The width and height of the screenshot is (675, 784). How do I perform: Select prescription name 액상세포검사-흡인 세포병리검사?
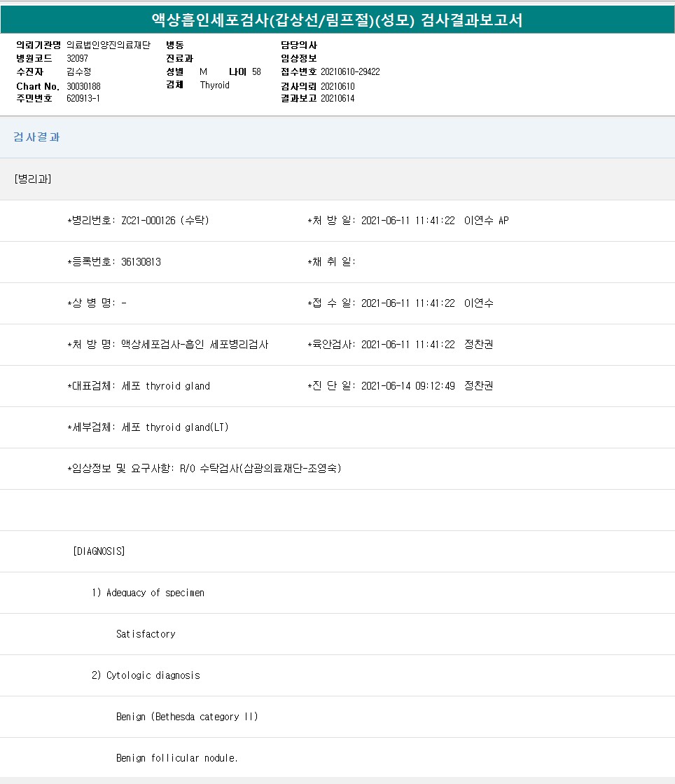pyautogui.click(x=195, y=345)
